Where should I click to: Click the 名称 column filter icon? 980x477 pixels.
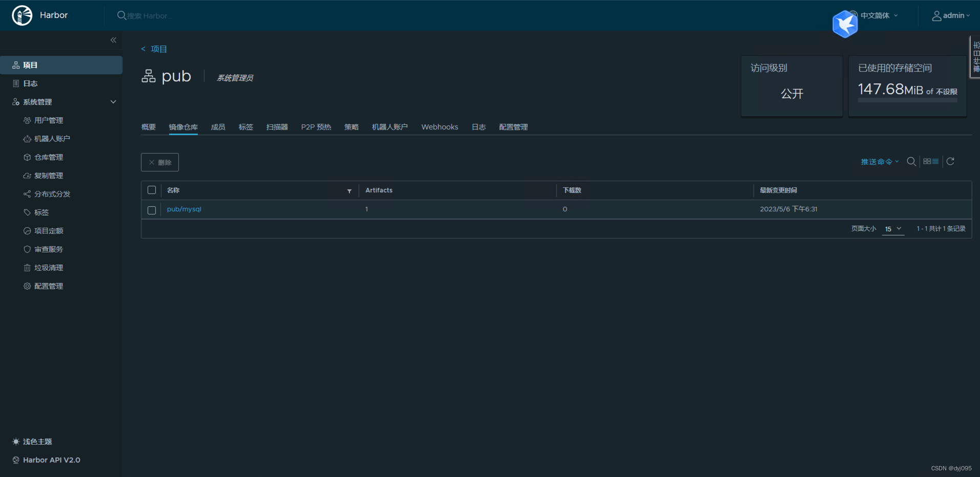349,191
